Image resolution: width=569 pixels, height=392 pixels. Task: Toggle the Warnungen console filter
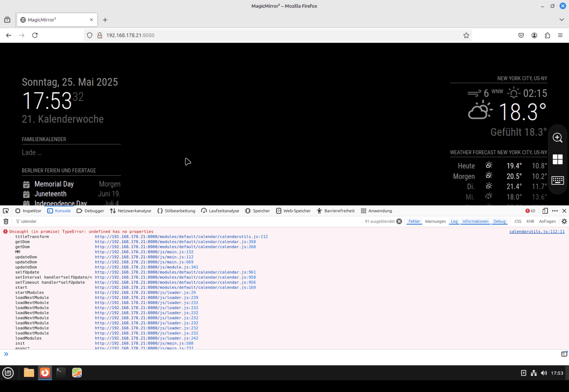coord(435,221)
